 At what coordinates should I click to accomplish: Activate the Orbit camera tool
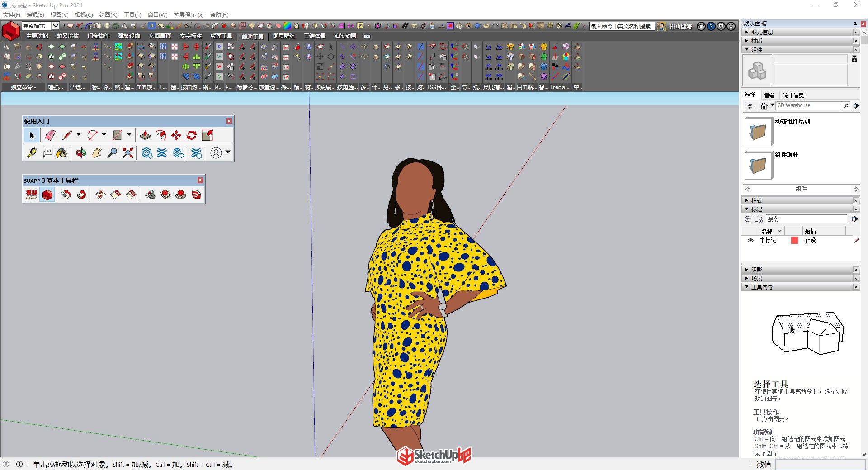[81, 153]
